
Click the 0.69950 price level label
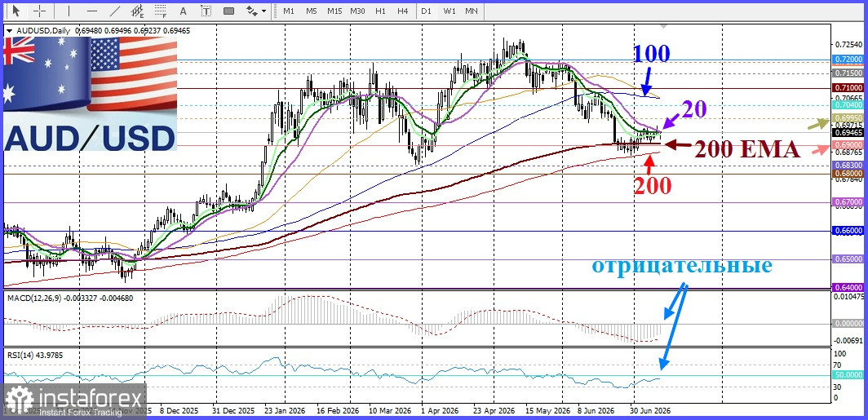click(x=848, y=119)
